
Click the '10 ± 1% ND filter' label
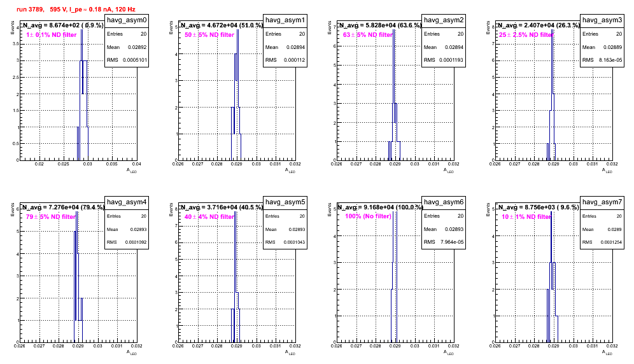pos(526,217)
